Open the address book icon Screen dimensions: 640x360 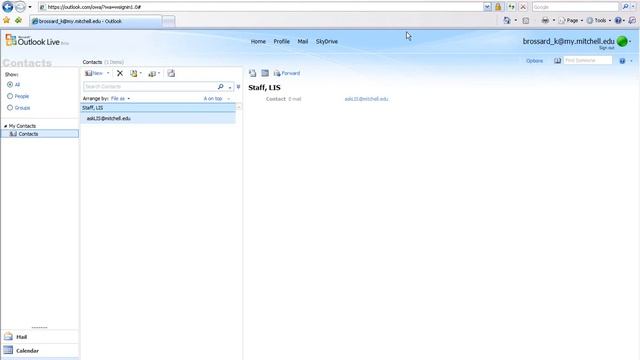click(x=557, y=61)
